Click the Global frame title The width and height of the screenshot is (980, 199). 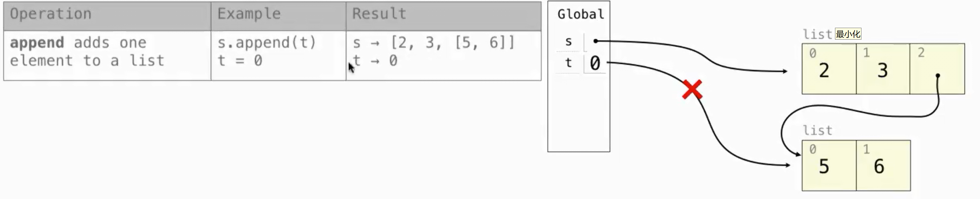[581, 14]
